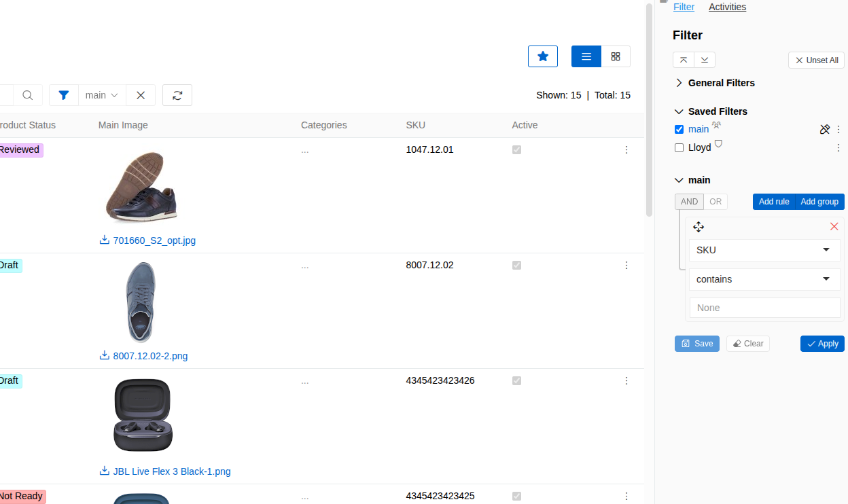Click the vertical scrollbar of product list
This screenshot has width=848, height=504.
click(649, 109)
